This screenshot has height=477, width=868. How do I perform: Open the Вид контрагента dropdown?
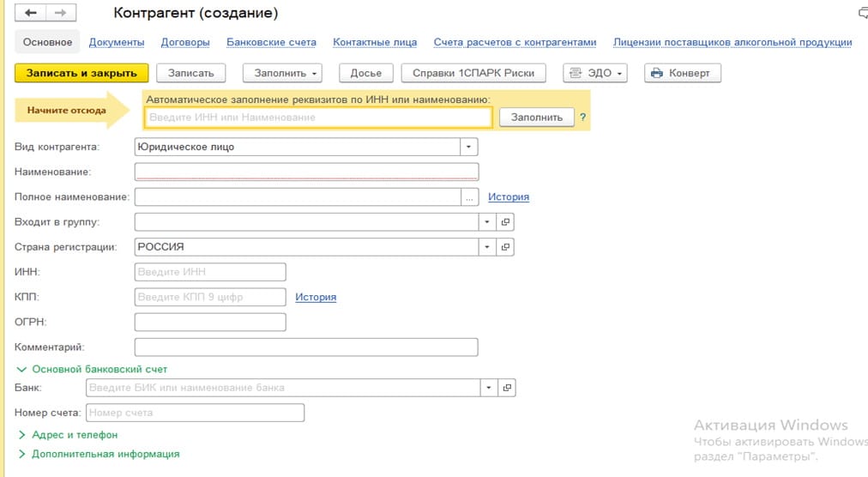pos(468,147)
